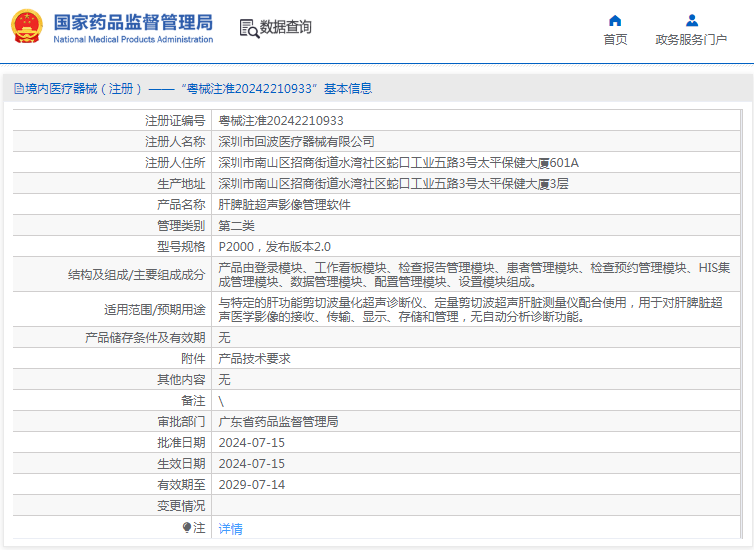Image resolution: width=754 pixels, height=550 pixels.
Task: Click 广东省药品监督管理局 value
Action: point(278,422)
